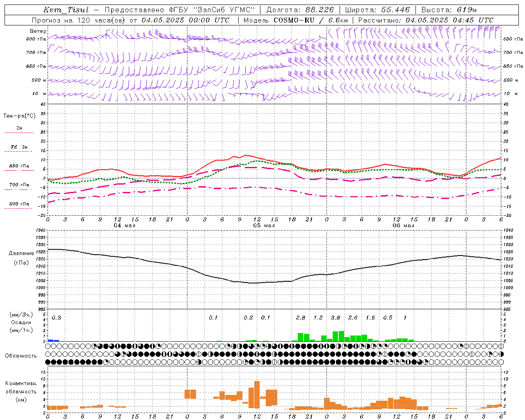Click the Td 2м legend label

[19, 147]
